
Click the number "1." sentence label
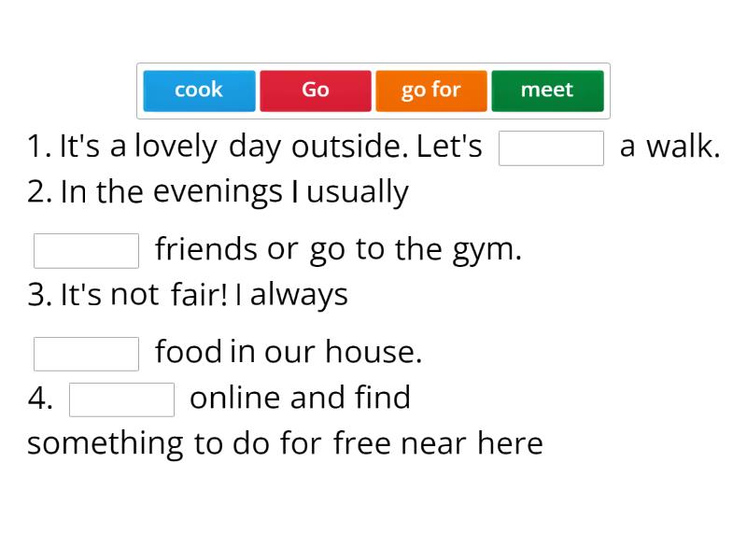point(38,147)
